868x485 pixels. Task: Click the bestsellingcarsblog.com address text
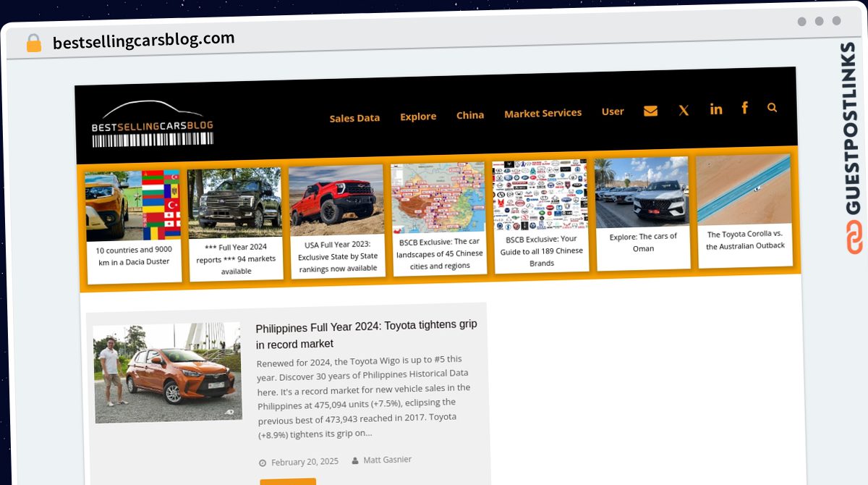coord(144,40)
